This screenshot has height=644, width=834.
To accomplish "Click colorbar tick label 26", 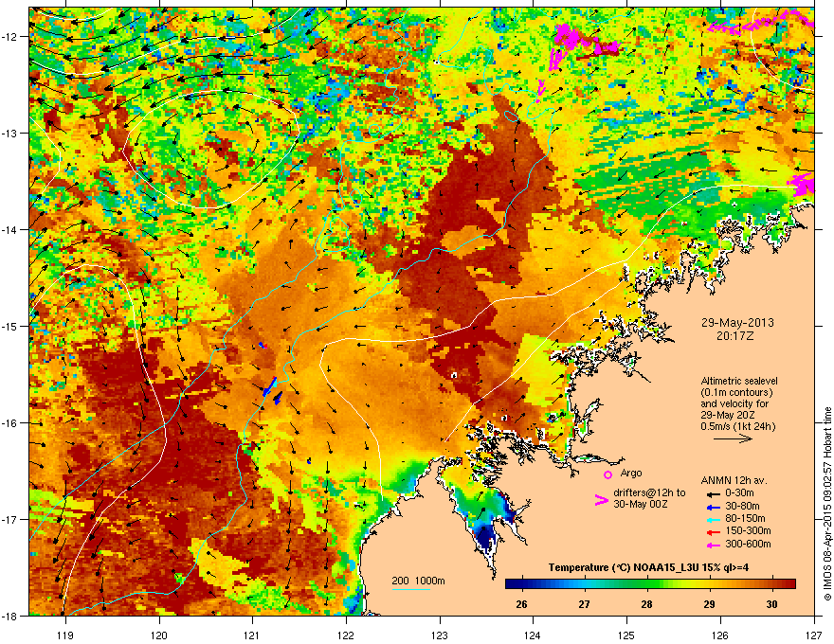I will [521, 604].
